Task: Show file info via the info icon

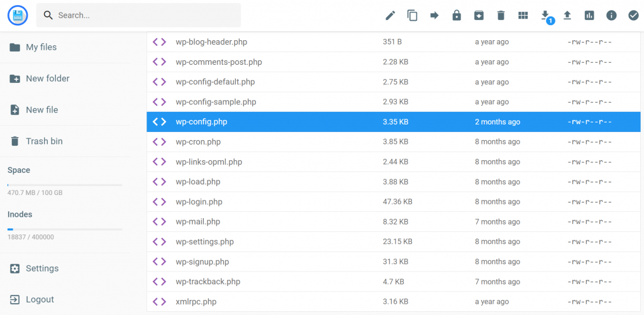Action: pyautogui.click(x=611, y=16)
